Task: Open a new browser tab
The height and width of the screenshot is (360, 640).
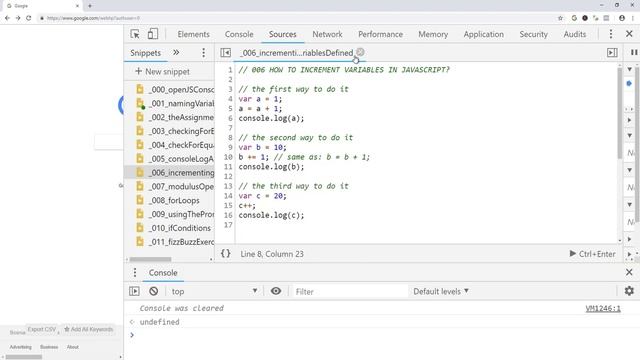Action: (x=90, y=6)
